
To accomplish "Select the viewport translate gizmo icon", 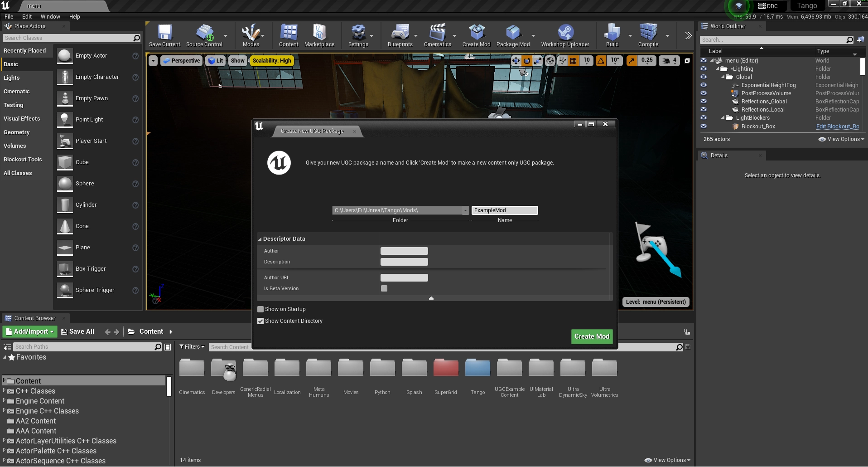I will 516,61.
